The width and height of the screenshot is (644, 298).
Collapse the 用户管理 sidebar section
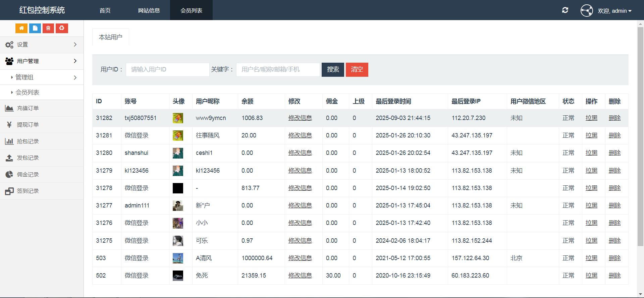(42, 61)
